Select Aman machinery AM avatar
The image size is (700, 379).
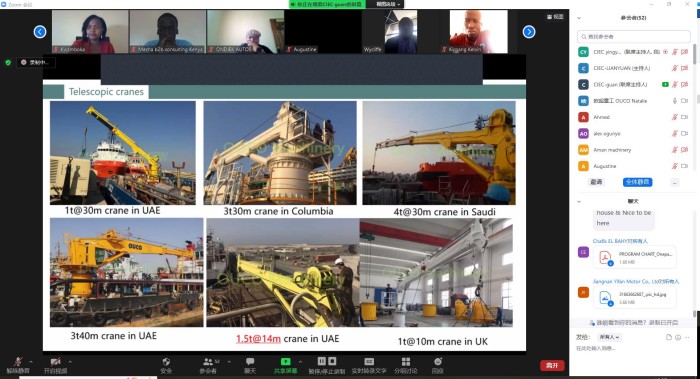583,150
